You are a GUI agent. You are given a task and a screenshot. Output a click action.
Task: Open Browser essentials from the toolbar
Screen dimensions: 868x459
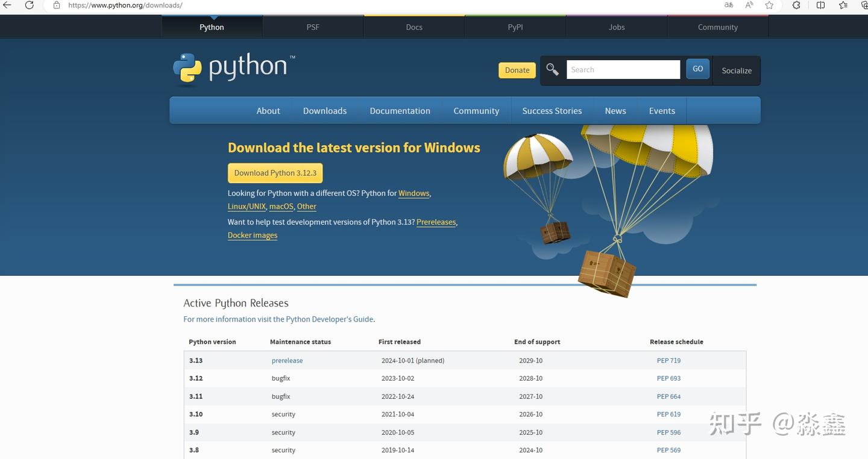[x=796, y=5]
